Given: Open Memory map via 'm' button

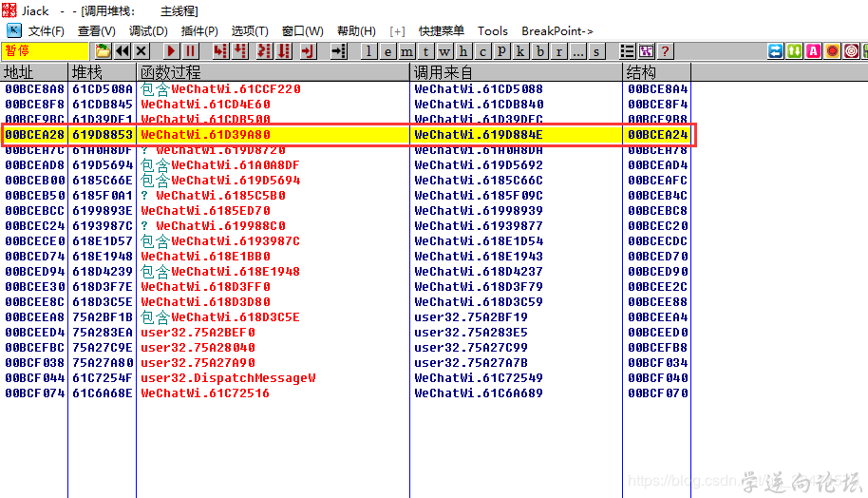Looking at the screenshot, I should point(406,51).
